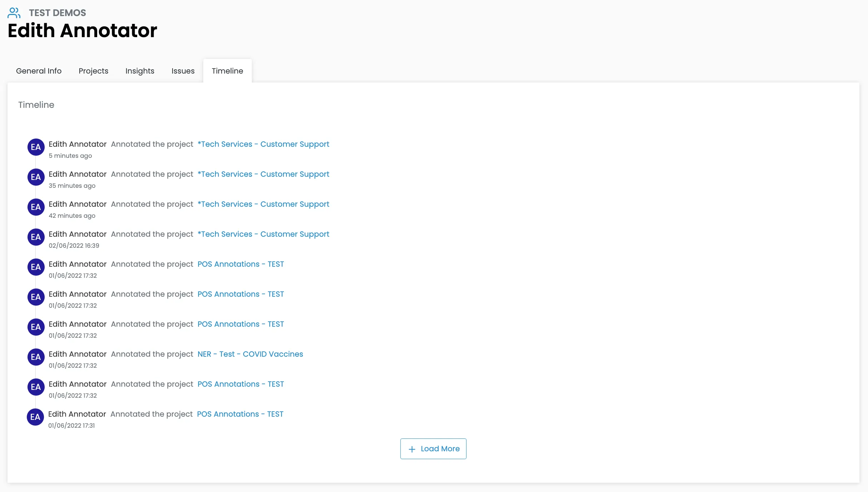
Task: Open the Tech Services link dated 02/06/2022 16:39
Action: tap(263, 234)
